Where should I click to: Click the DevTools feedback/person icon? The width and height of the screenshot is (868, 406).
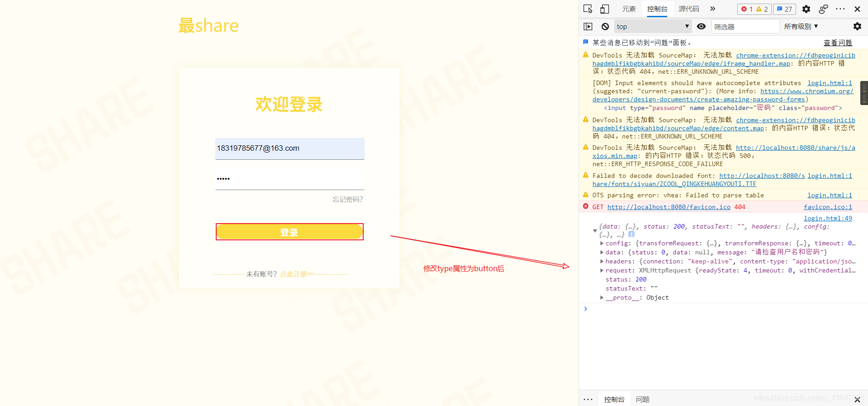823,9
